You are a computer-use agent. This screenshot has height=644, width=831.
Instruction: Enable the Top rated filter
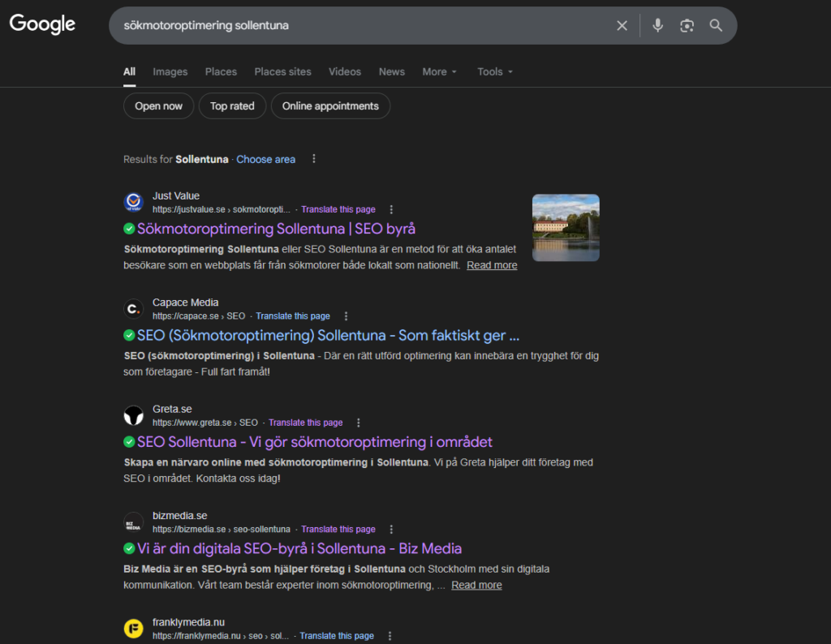coord(232,106)
